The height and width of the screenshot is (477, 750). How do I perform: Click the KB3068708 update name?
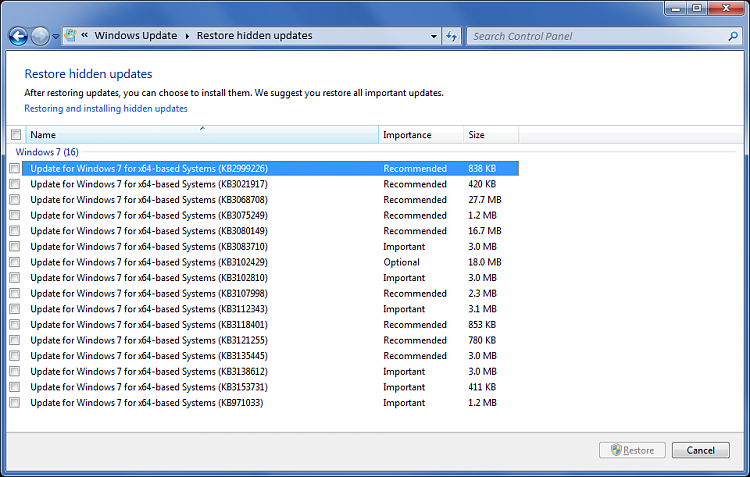[x=149, y=200]
